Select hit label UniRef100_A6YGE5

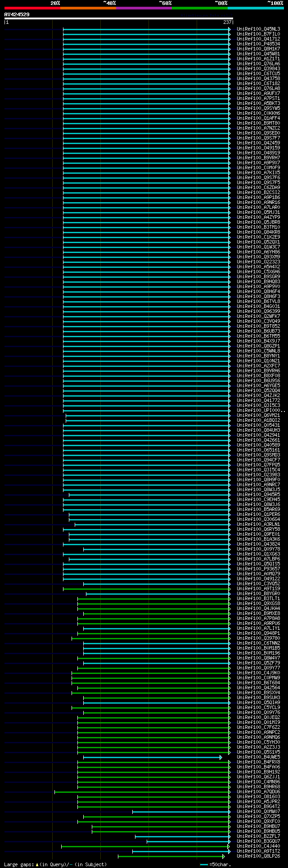click(258, 386)
